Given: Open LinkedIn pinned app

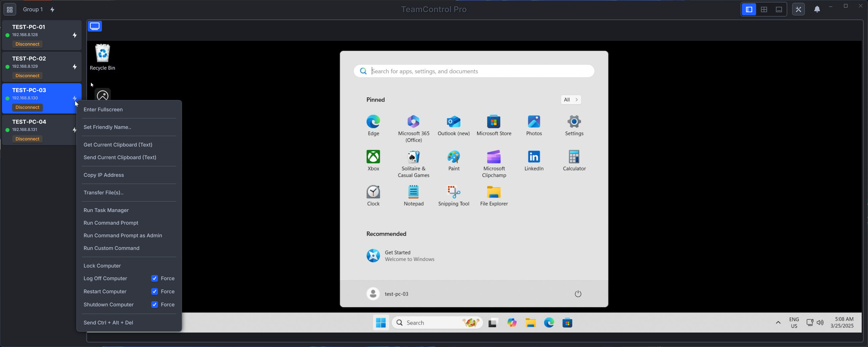Looking at the screenshot, I should (x=534, y=161).
